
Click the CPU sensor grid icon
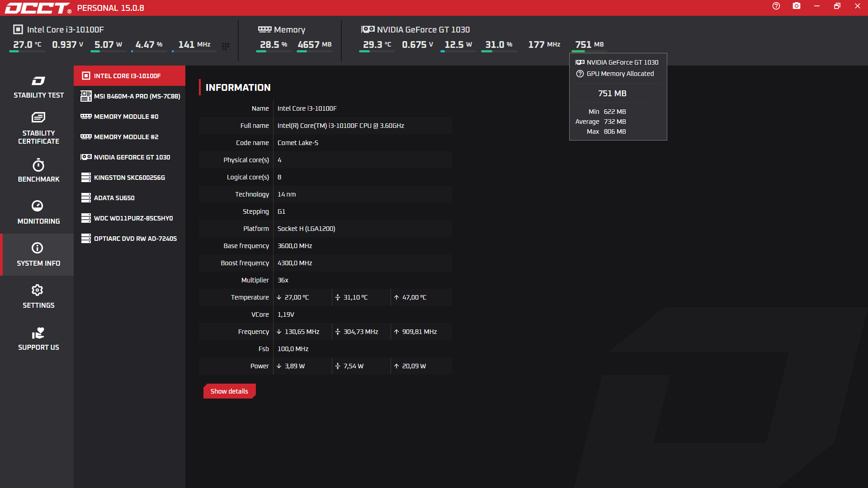226,46
